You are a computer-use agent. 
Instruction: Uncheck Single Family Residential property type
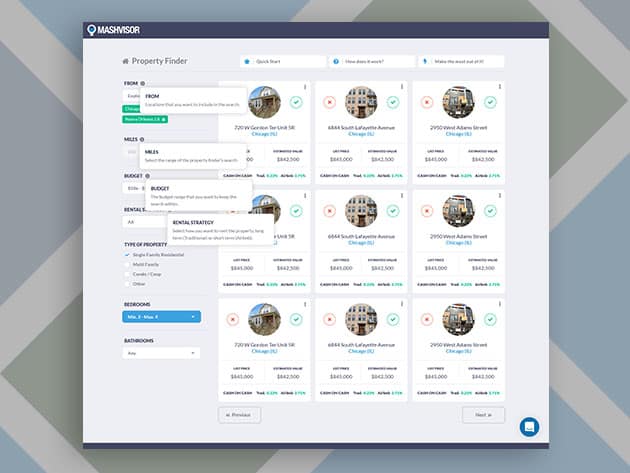[127, 255]
